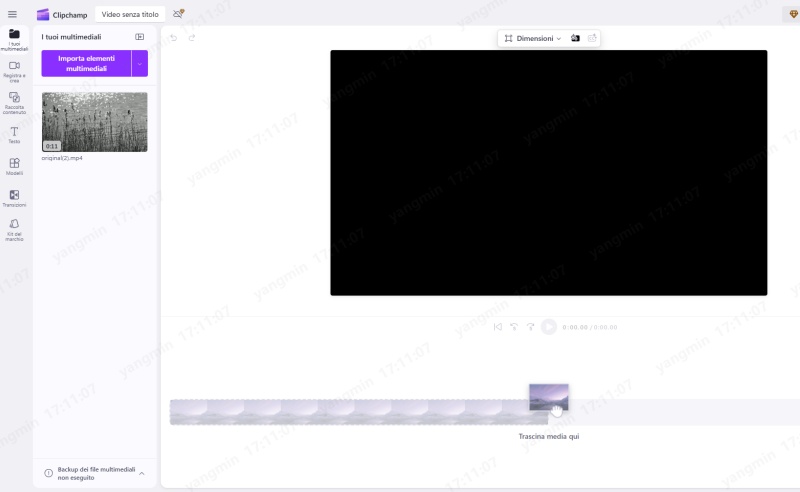Click the 'I tuoi multimediali' panel heading
800x492 pixels.
71,37
